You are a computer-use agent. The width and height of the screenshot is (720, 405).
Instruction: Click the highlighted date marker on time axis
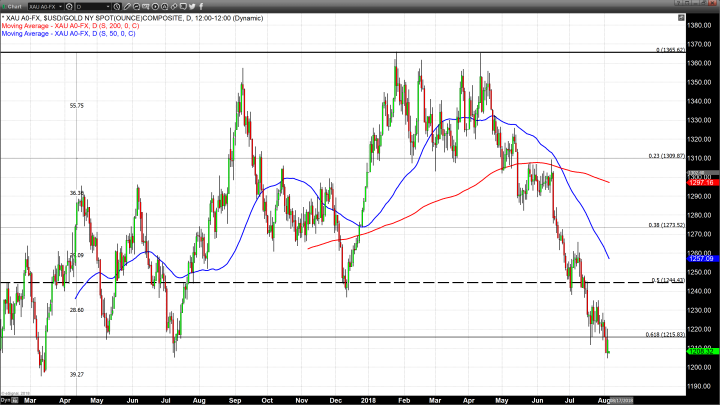[622, 400]
